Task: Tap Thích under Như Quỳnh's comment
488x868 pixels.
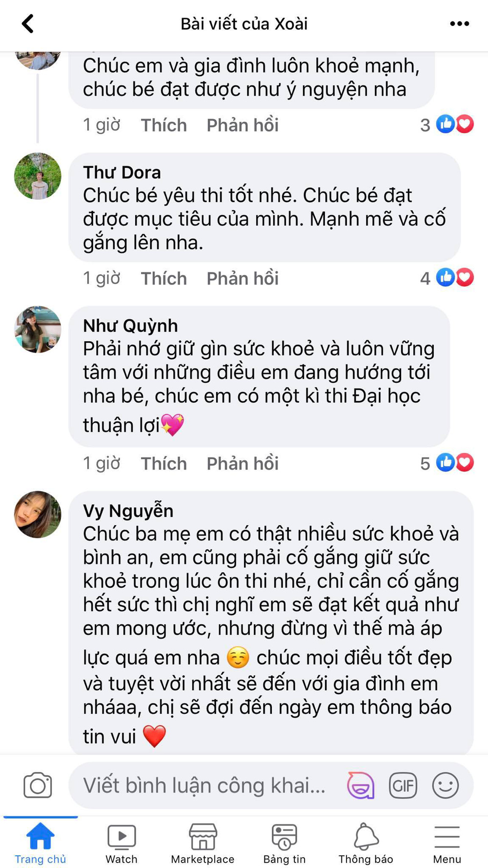Action: (164, 463)
